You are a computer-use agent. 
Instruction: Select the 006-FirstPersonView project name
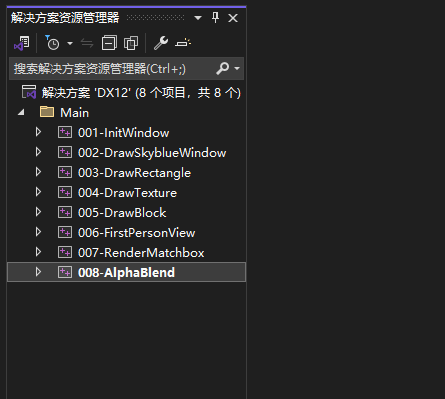click(137, 233)
